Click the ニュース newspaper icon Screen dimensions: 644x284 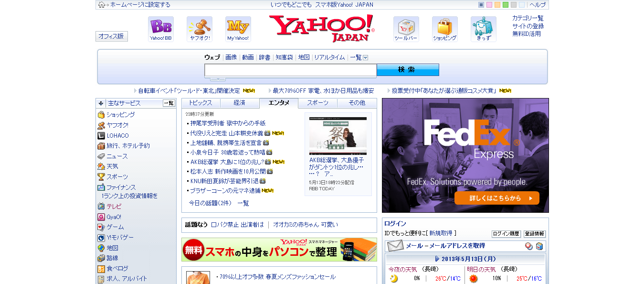(101, 156)
